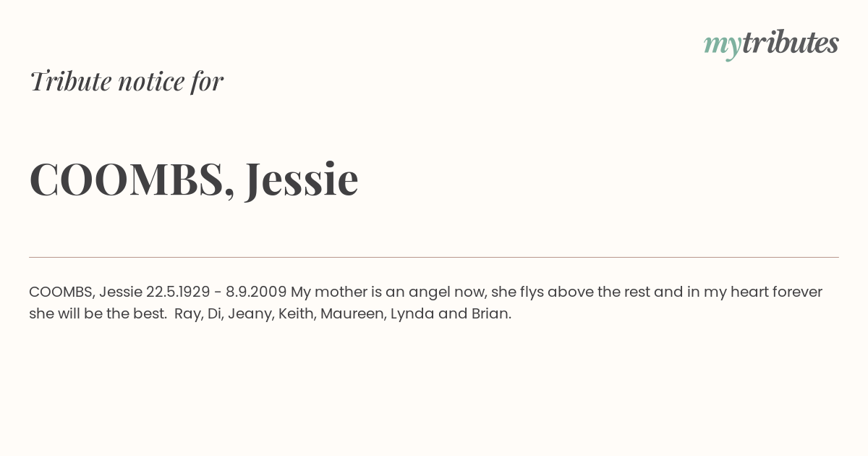
Task: Click the name Jessie in large title
Action: 302,179
